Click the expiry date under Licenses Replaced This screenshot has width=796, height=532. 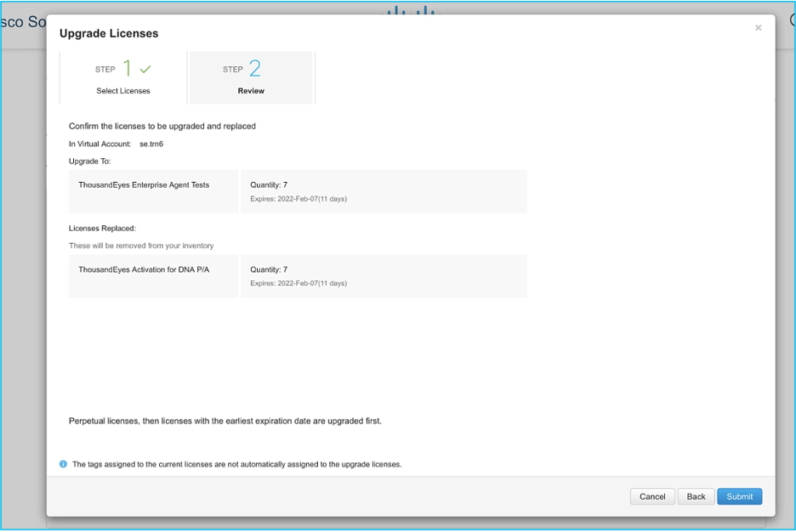[298, 283]
